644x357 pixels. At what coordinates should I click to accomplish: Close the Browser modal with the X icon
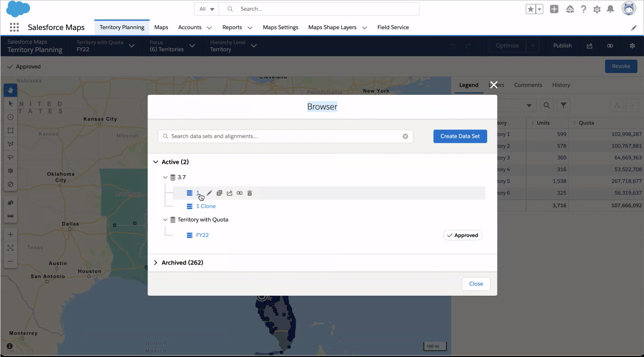pos(493,85)
